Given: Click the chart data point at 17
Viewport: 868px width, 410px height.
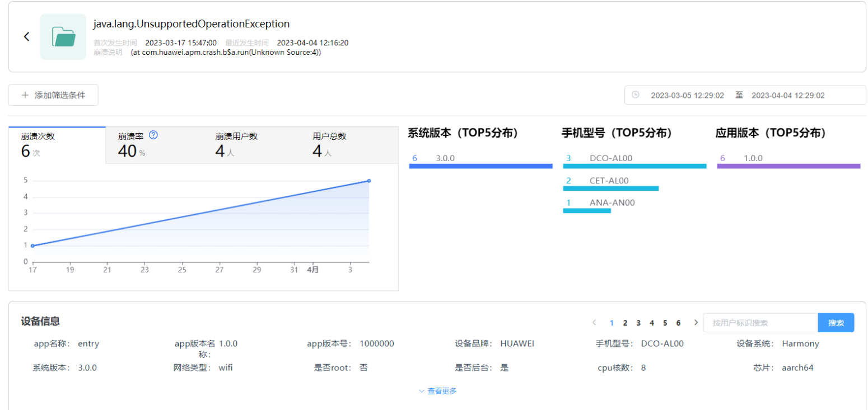Looking at the screenshot, I should tap(32, 246).
